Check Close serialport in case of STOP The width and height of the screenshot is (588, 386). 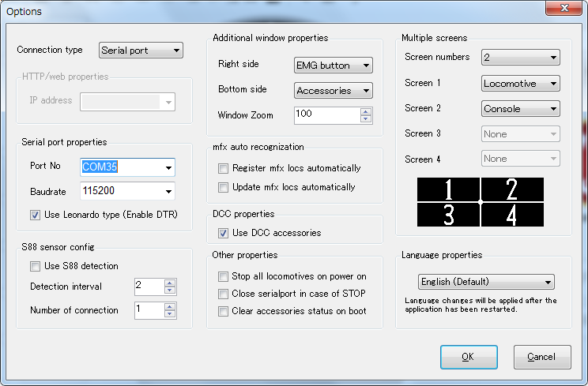pyautogui.click(x=224, y=294)
